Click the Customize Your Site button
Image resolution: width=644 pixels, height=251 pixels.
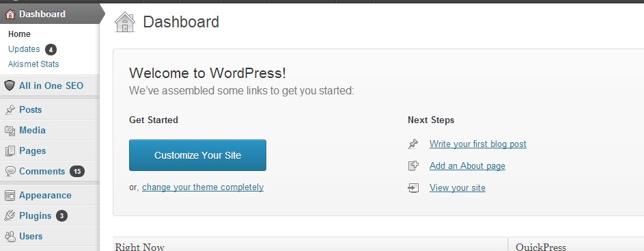click(197, 155)
